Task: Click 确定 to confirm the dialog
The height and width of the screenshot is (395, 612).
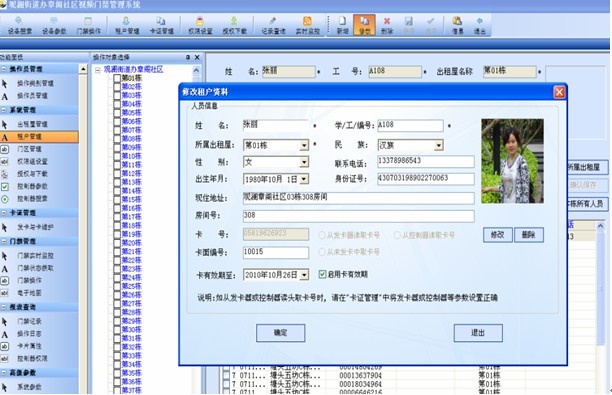Action: tap(280, 333)
